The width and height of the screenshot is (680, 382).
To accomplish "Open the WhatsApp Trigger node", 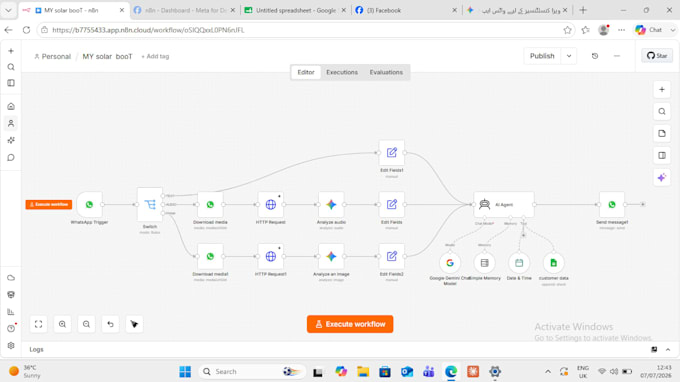I will click(x=89, y=204).
